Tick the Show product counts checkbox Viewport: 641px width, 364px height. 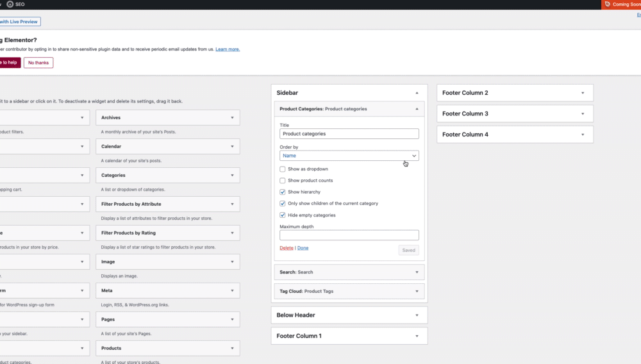tap(283, 181)
